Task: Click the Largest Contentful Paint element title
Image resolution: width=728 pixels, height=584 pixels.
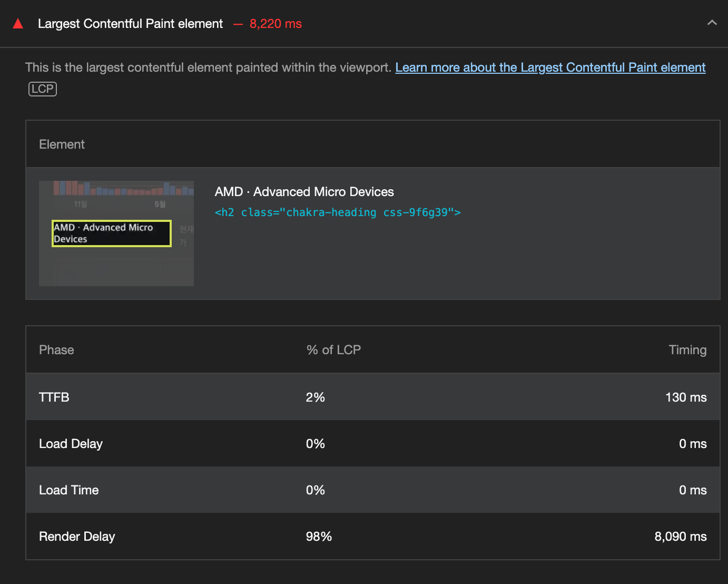Action: click(x=130, y=24)
